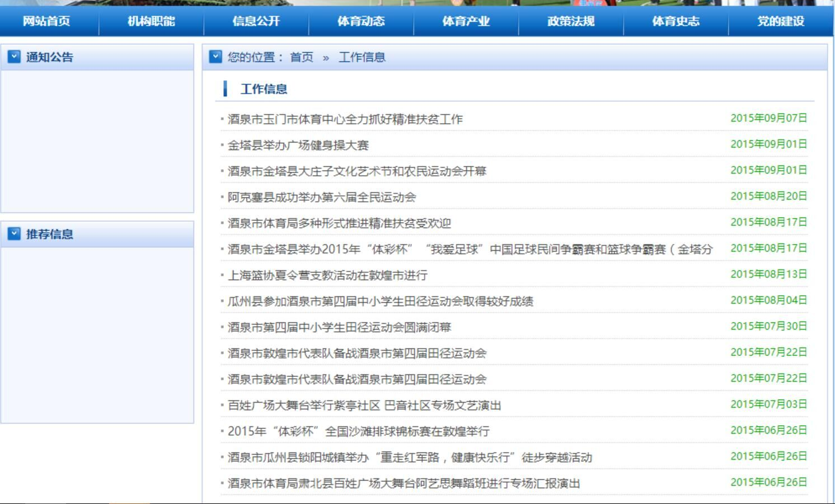Open the 体育史志 navigation tab
Image resolution: width=835 pixels, height=504 pixels.
coord(675,21)
